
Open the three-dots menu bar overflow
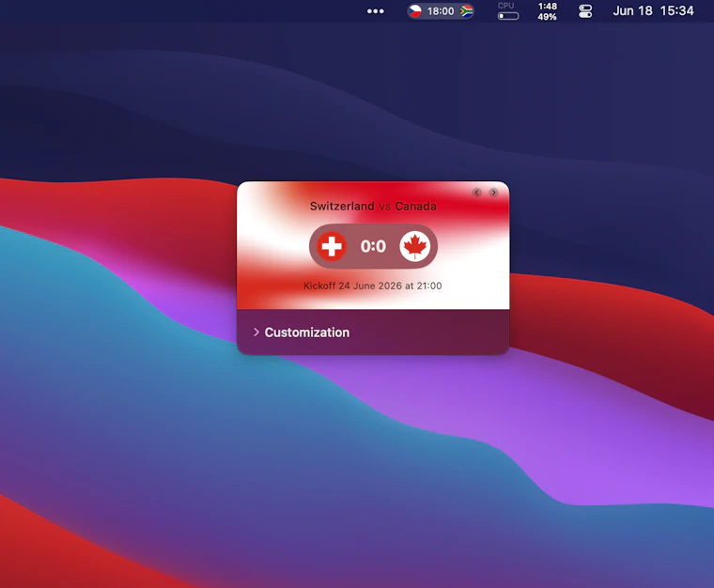[x=375, y=11]
